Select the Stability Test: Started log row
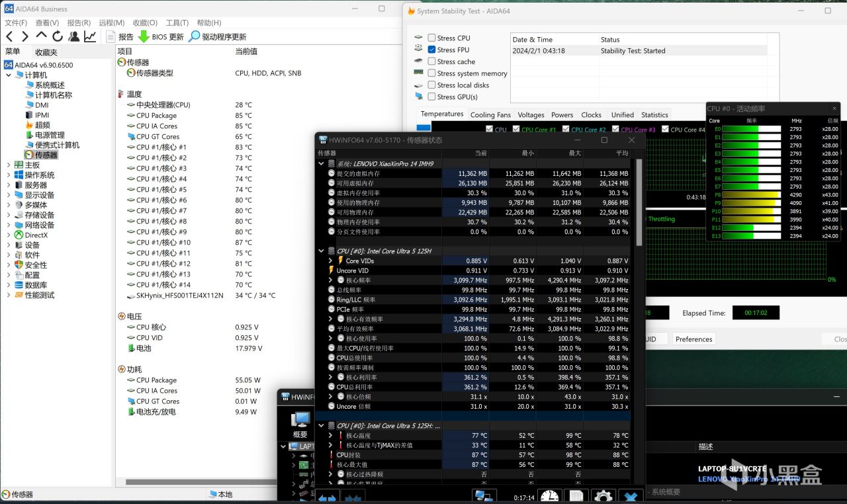 pos(639,50)
